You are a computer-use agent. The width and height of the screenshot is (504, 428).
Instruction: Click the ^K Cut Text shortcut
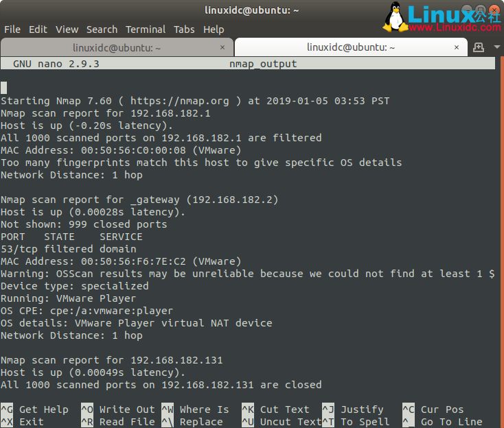(275, 409)
